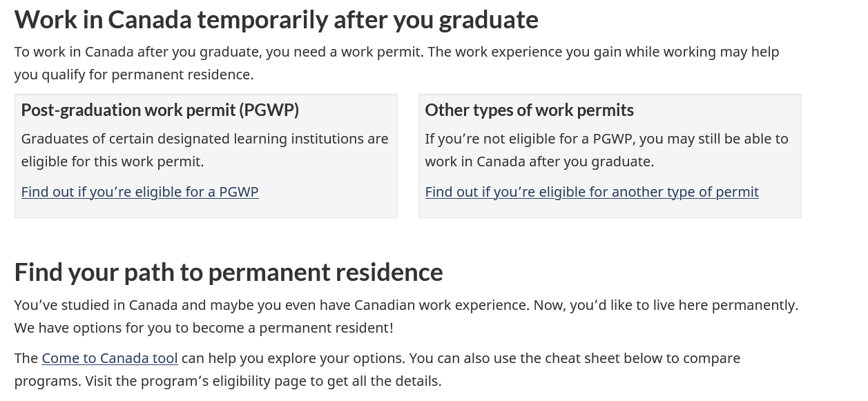Click paragraph about designated learning institutions

[x=204, y=139]
